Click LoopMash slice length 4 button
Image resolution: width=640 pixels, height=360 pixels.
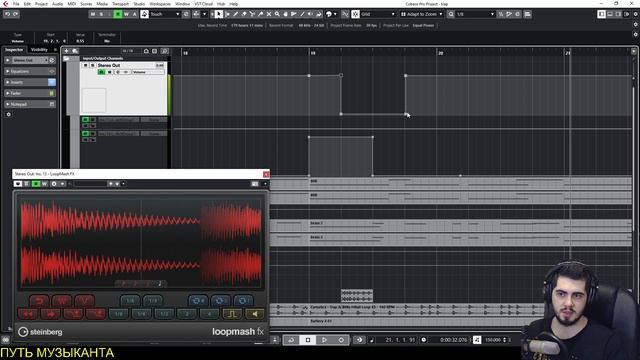click(209, 314)
